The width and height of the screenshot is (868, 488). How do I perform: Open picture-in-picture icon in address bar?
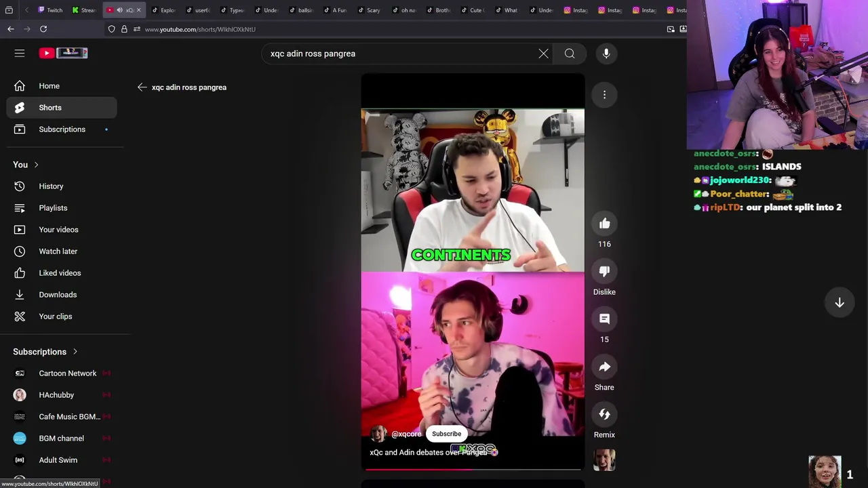click(671, 29)
